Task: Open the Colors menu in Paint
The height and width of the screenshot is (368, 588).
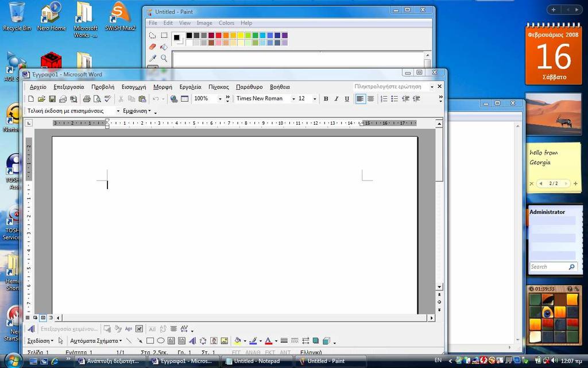Action: [x=226, y=23]
